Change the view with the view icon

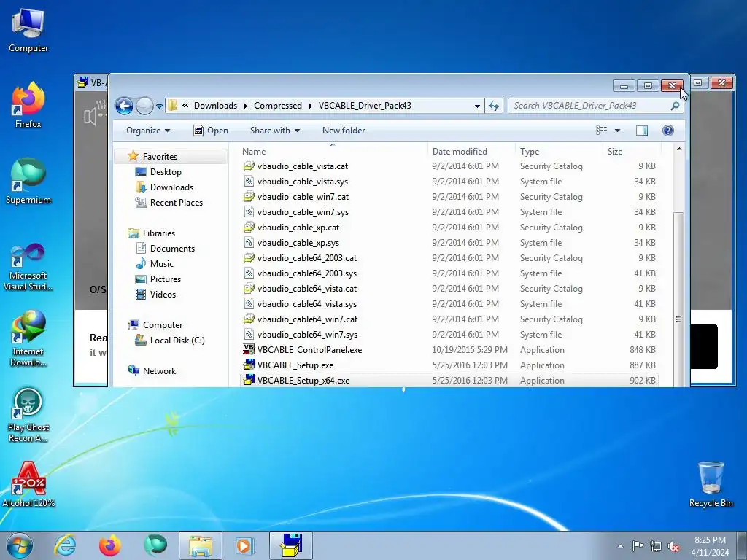coord(602,131)
